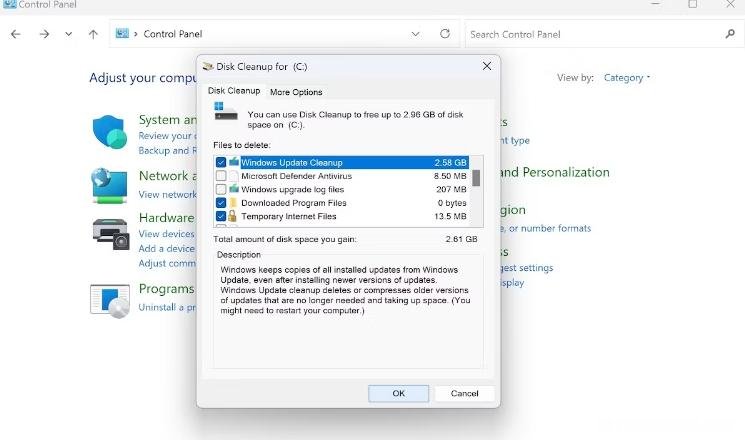Refresh the Control Panel view
This screenshot has height=440, width=745.
[445, 34]
